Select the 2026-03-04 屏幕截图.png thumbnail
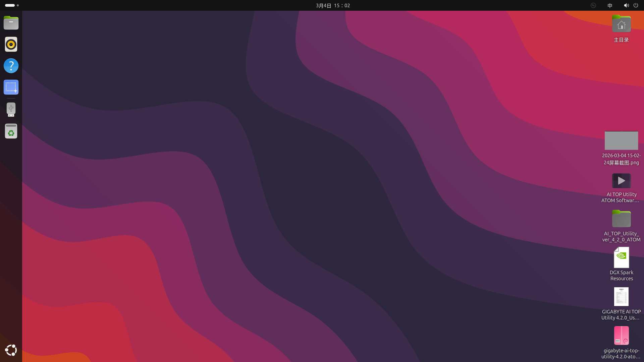This screenshot has width=644, height=362. [621, 140]
